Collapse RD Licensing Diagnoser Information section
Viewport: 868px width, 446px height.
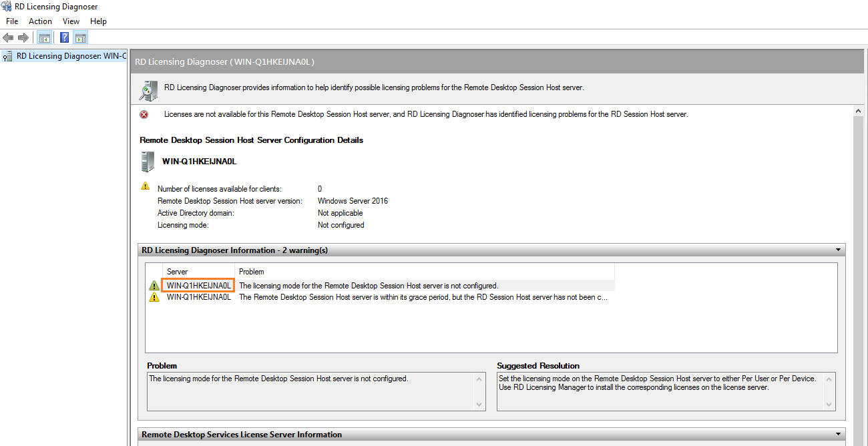tap(838, 250)
